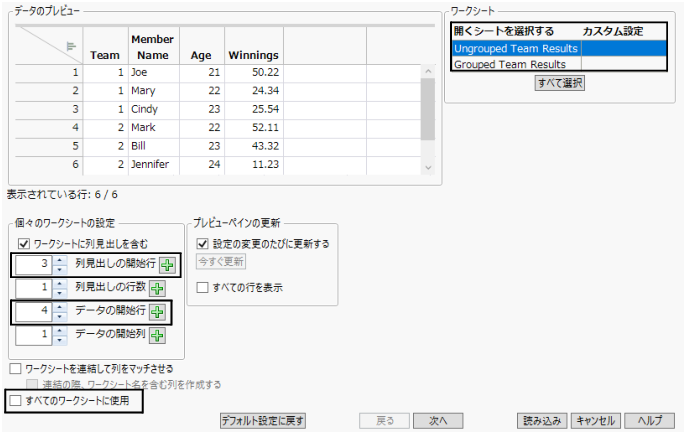
Task: Select the Bill cell in preview
Action: 154,146
